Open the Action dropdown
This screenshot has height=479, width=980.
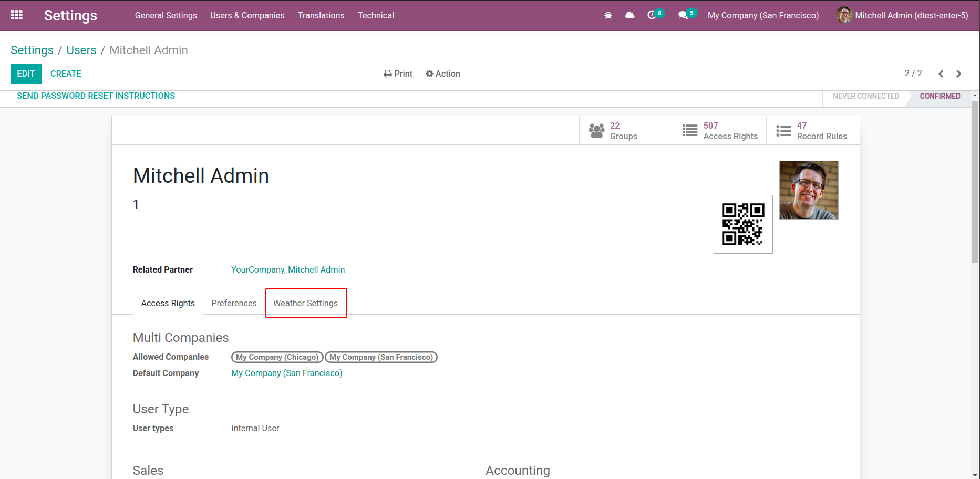(443, 74)
